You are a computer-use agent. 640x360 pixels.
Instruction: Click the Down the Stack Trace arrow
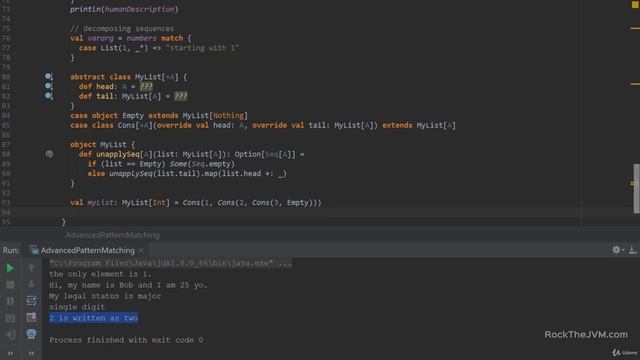coord(31,284)
